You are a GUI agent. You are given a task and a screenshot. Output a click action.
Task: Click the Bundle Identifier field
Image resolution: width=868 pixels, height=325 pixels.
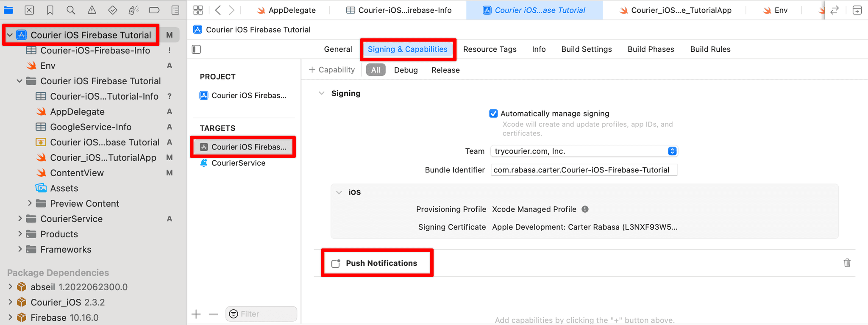coord(584,170)
